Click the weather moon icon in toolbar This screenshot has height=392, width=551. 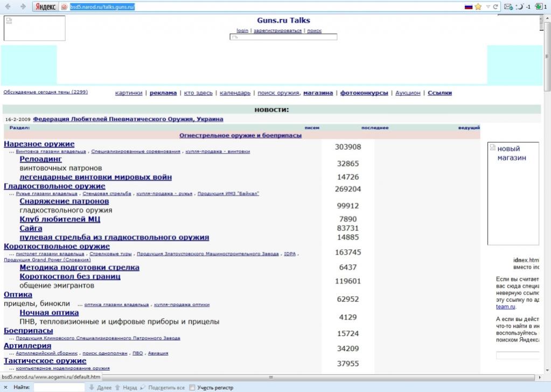[520, 6]
